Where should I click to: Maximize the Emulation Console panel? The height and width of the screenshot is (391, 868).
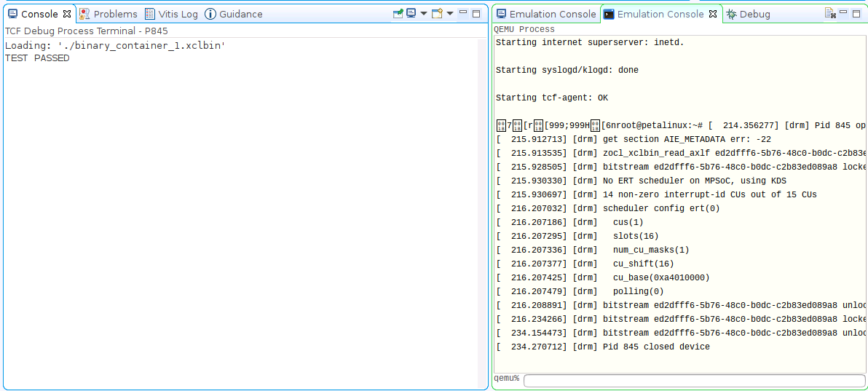pyautogui.click(x=856, y=14)
